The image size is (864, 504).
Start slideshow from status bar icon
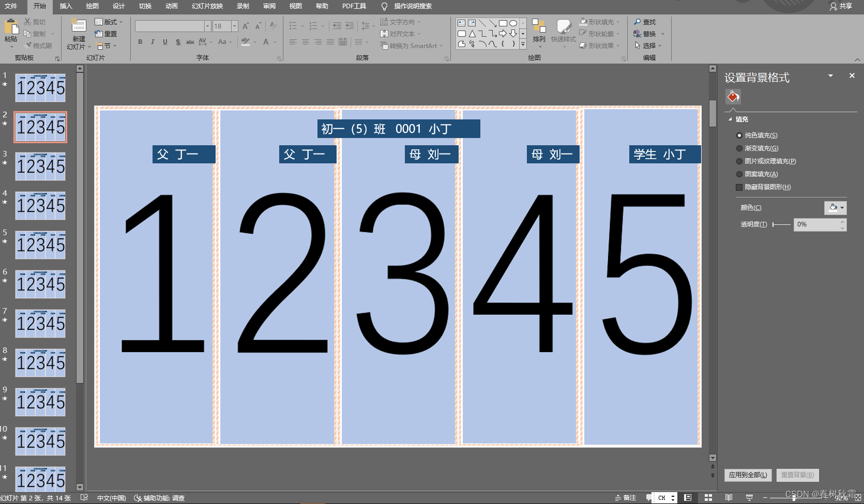tap(749, 497)
